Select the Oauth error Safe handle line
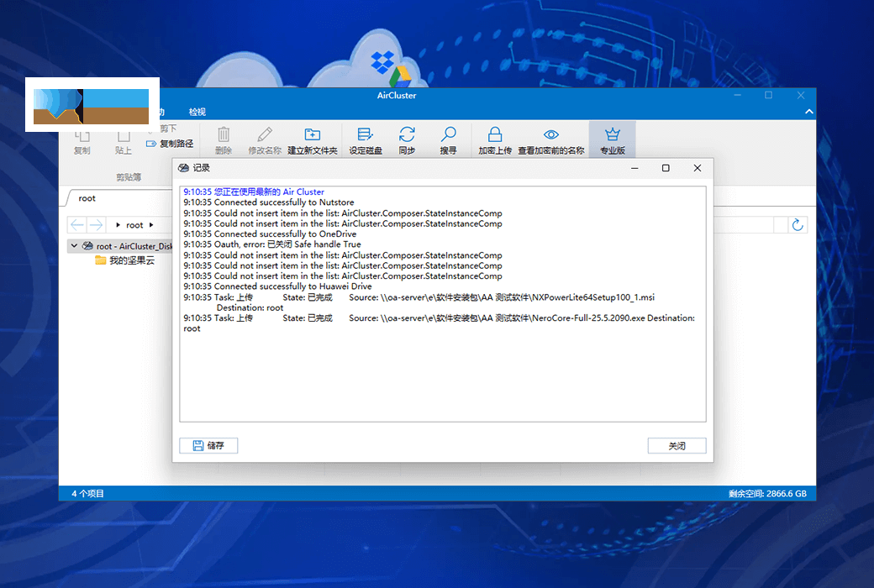874x588 pixels. coord(272,244)
